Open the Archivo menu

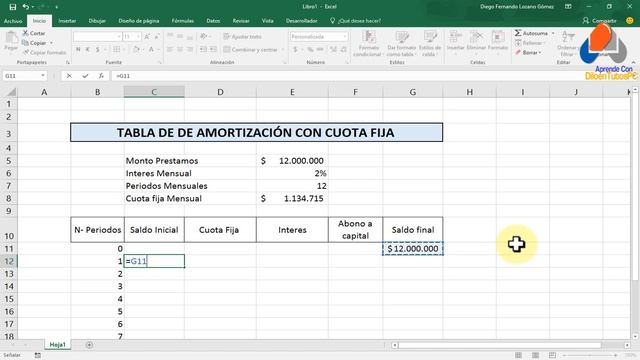13,21
